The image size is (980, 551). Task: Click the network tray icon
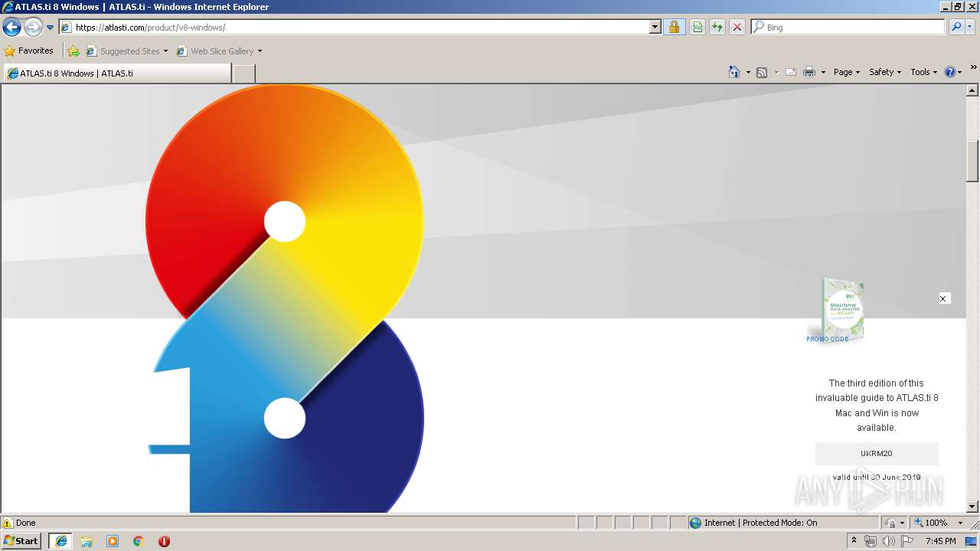point(871,541)
